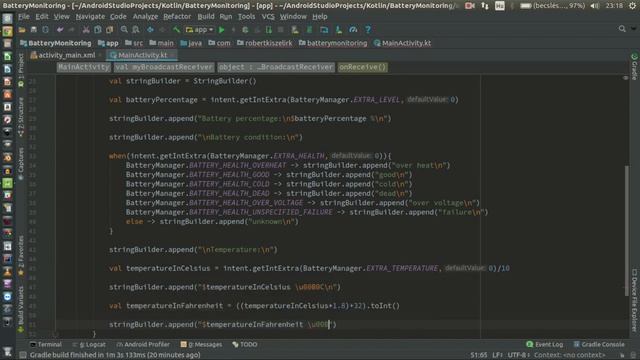Image resolution: width=640 pixels, height=360 pixels.
Task: Open the Window menu
Action: click(293, 16)
